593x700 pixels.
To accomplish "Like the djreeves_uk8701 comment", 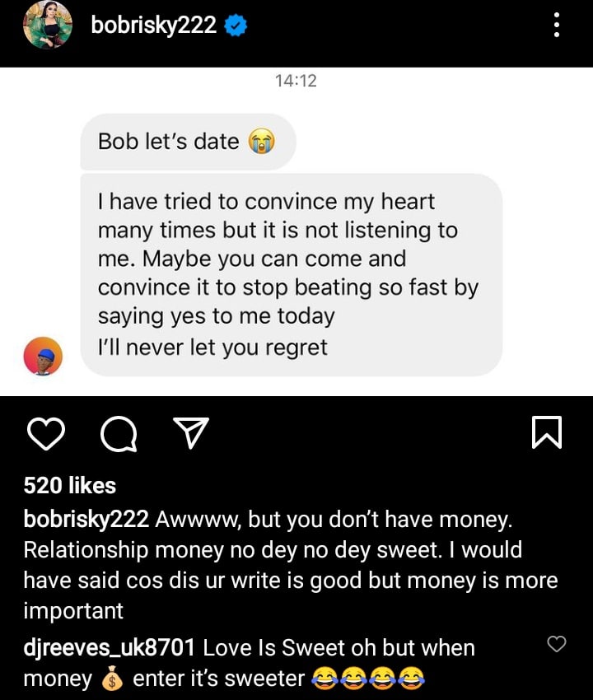I will (x=557, y=644).
